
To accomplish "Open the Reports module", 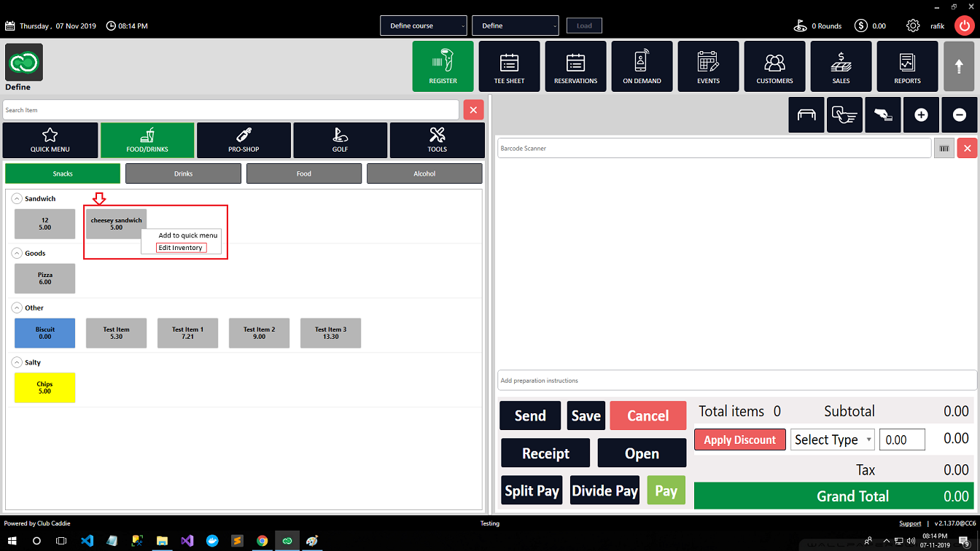I will pos(907,66).
